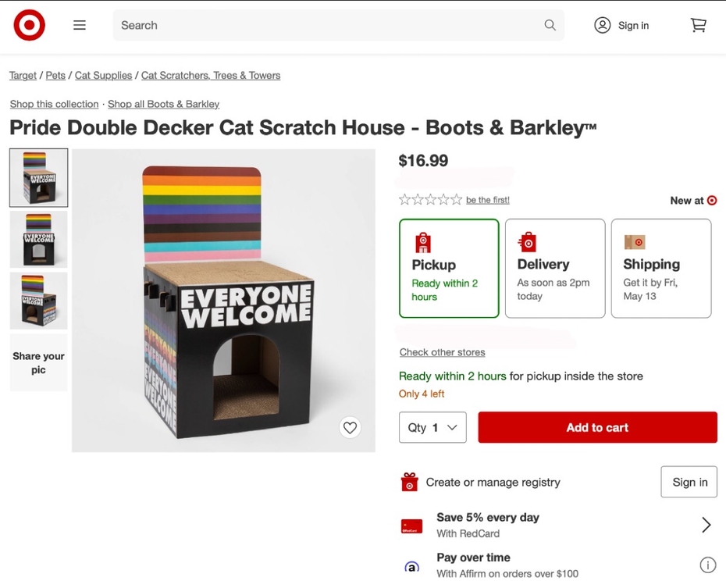726x588 pixels.
Task: Click the Target bullseye logo
Action: tap(29, 26)
